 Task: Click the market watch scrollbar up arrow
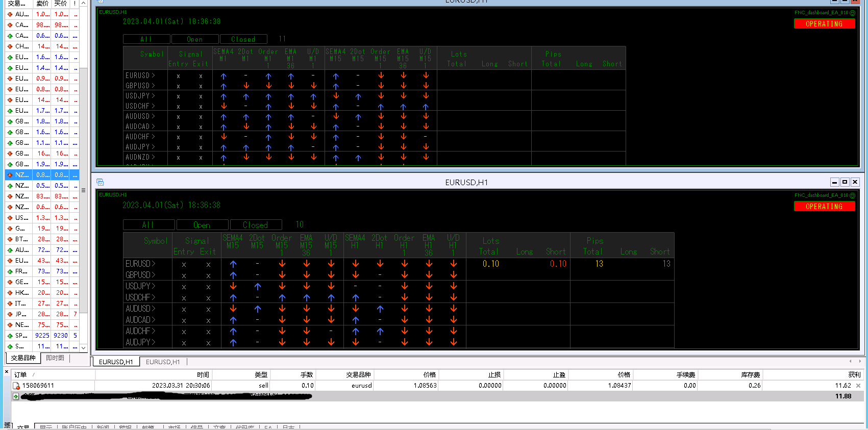pyautogui.click(x=84, y=4)
